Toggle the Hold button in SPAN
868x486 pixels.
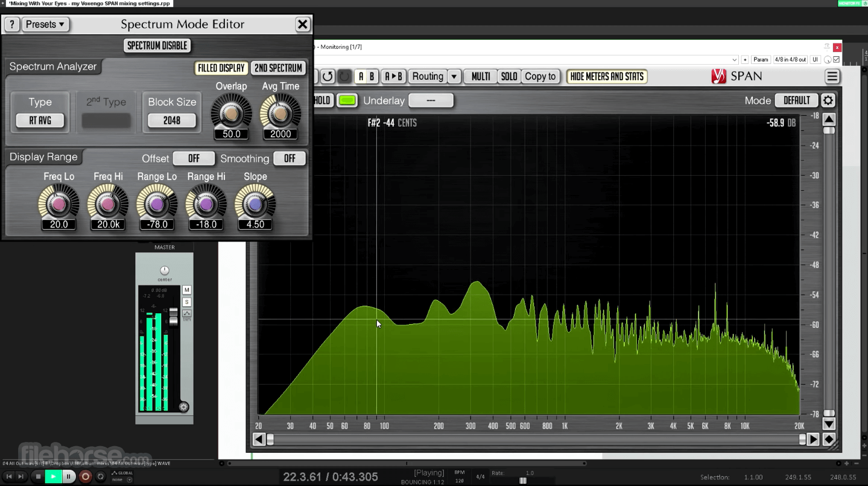pyautogui.click(x=323, y=101)
